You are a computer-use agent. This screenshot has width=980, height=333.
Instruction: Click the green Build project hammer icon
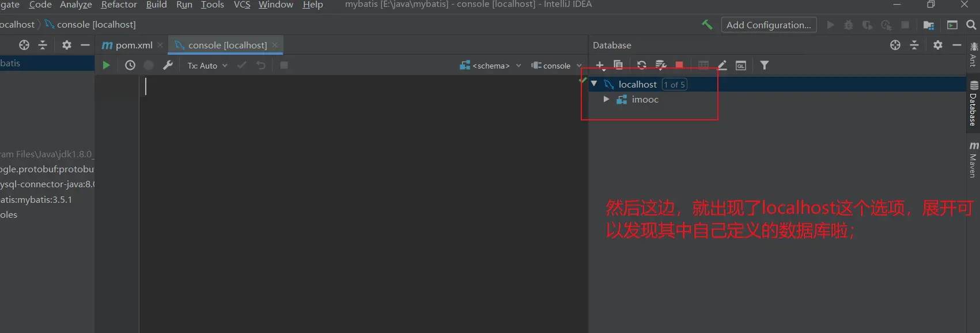pyautogui.click(x=707, y=25)
